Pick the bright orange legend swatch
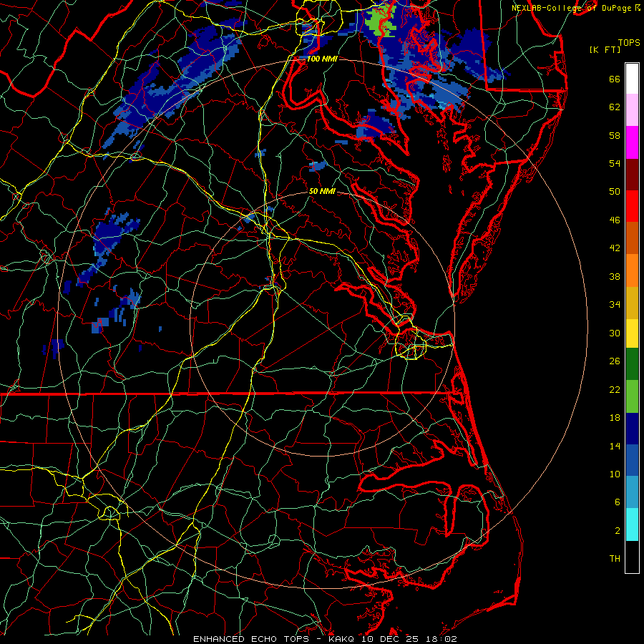Viewport: 644px width, 644px height. tap(632, 270)
